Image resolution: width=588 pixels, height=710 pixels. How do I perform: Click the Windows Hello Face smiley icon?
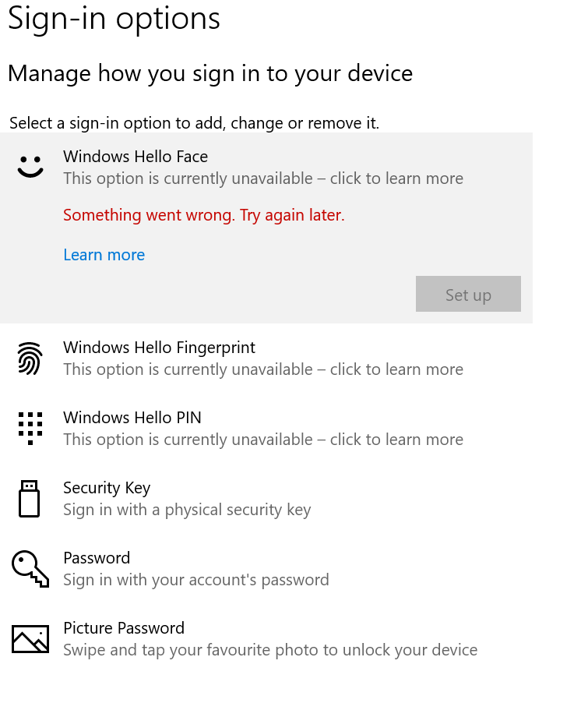point(30,166)
